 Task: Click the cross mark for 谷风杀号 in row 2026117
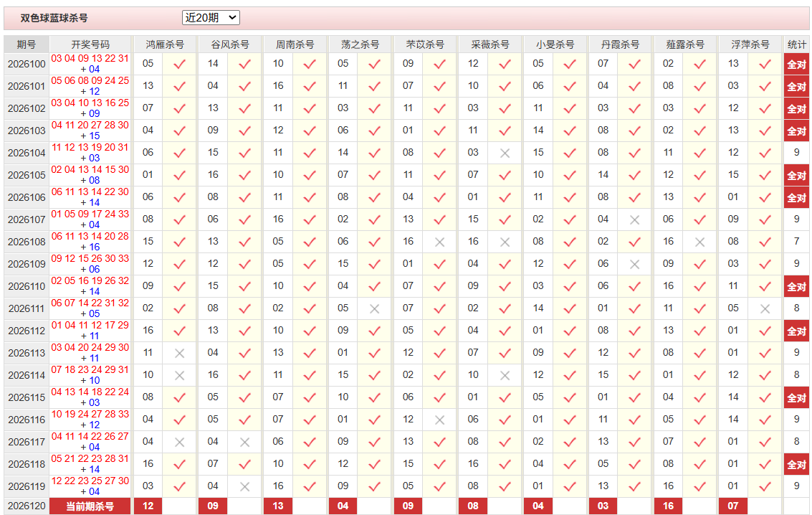pos(245,443)
